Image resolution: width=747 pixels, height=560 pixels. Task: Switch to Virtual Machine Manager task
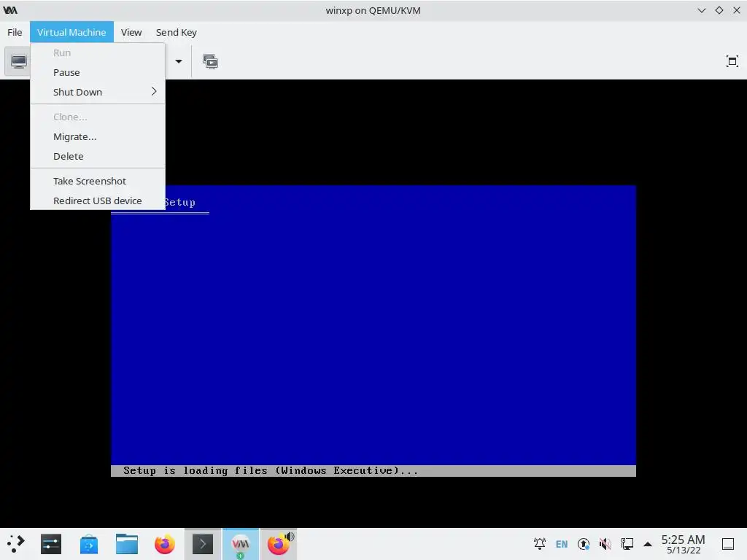(241, 544)
